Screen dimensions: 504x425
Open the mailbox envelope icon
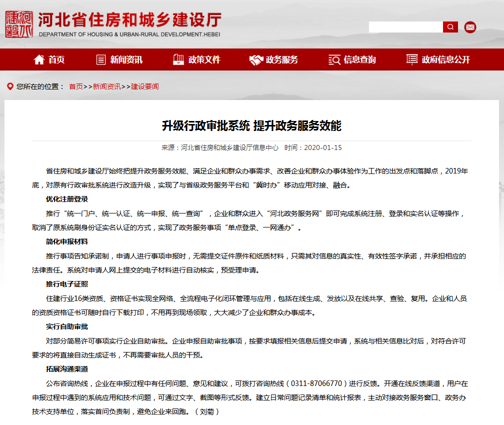point(470,27)
